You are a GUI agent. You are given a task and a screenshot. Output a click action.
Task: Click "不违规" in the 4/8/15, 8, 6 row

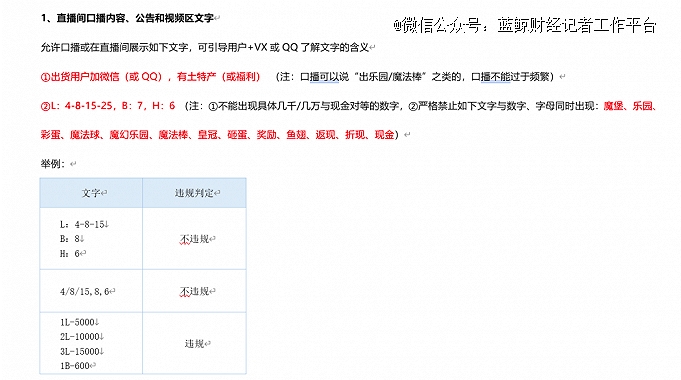point(195,291)
